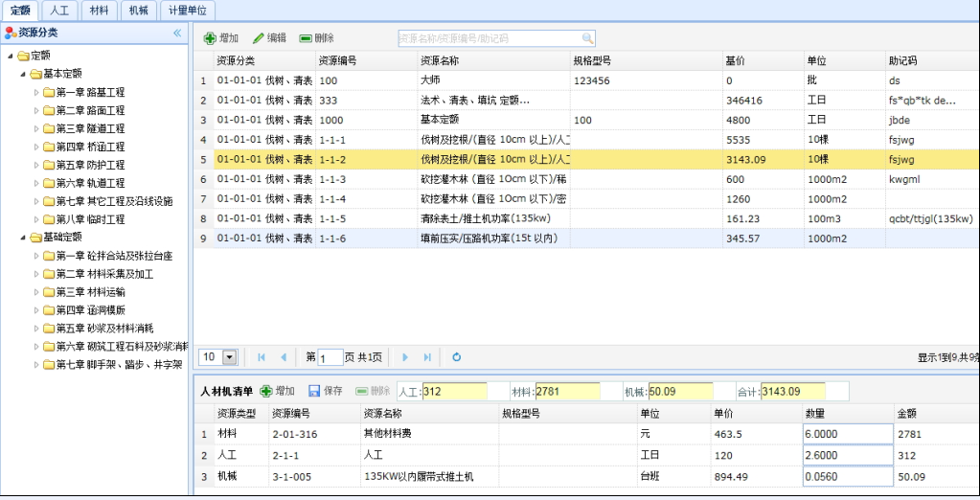Collapse the root 定额 tree node
The height and width of the screenshot is (500, 980).
[11, 57]
